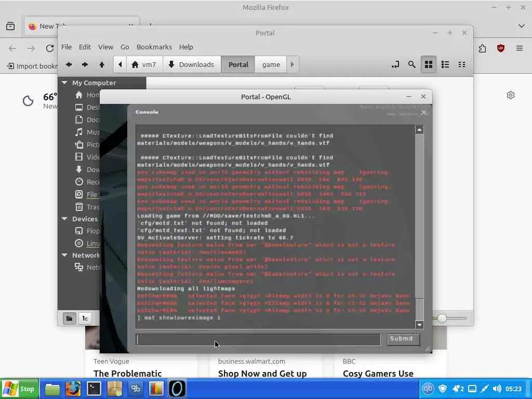Open Bookmarks menu in file manager

[x=154, y=47]
